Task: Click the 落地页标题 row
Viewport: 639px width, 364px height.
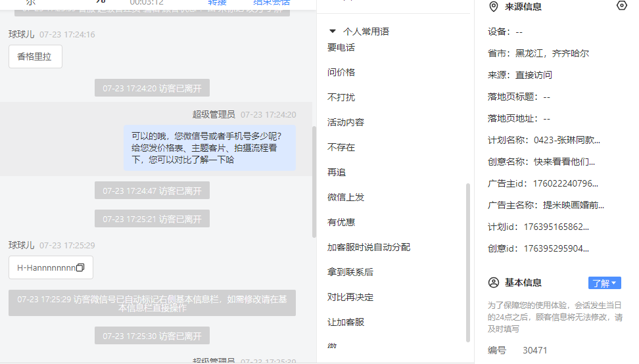Action: pyautogui.click(x=519, y=97)
